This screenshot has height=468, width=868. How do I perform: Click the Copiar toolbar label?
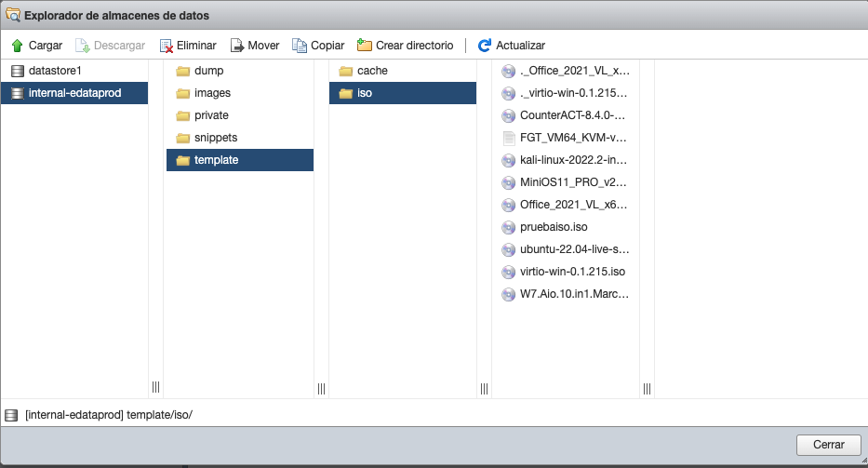tap(327, 46)
